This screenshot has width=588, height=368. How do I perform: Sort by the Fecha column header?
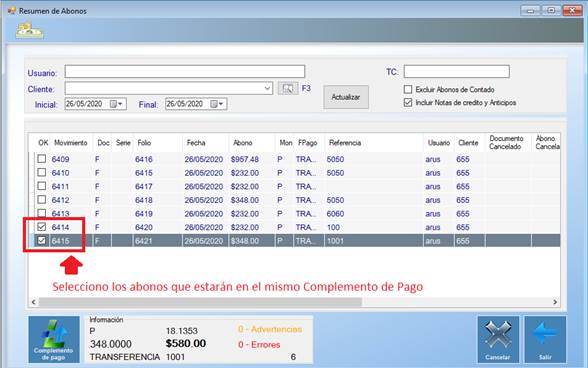(x=206, y=143)
